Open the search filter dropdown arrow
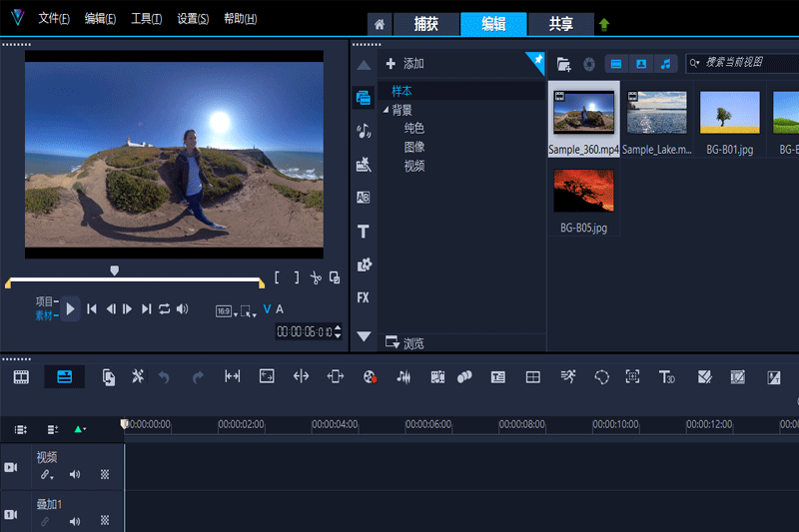This screenshot has width=799, height=532. 696,64
